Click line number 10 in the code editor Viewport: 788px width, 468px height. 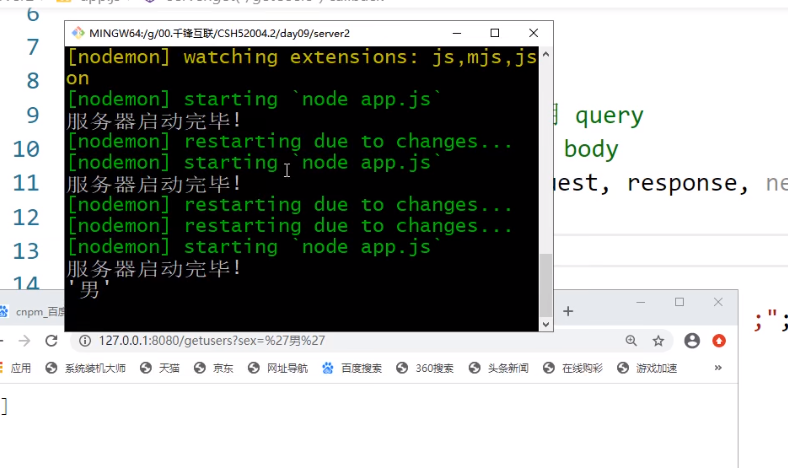26,149
